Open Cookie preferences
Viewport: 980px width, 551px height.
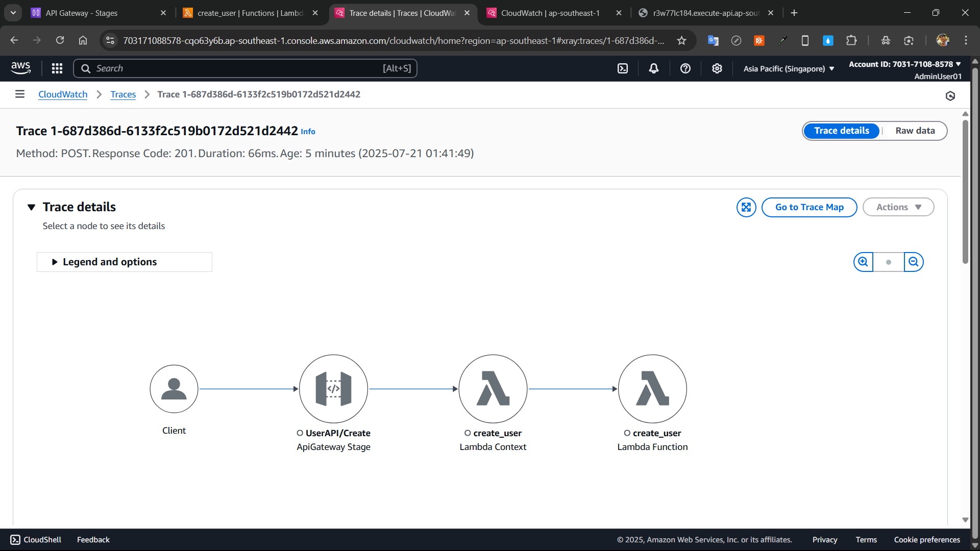point(927,540)
